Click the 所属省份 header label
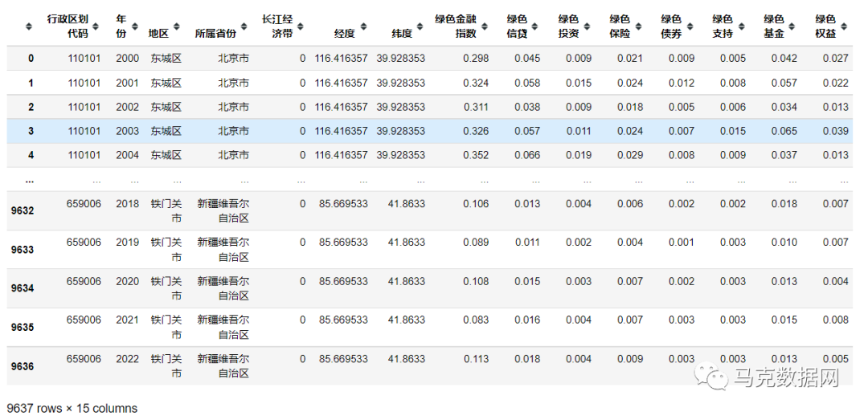868x416 pixels. [215, 33]
